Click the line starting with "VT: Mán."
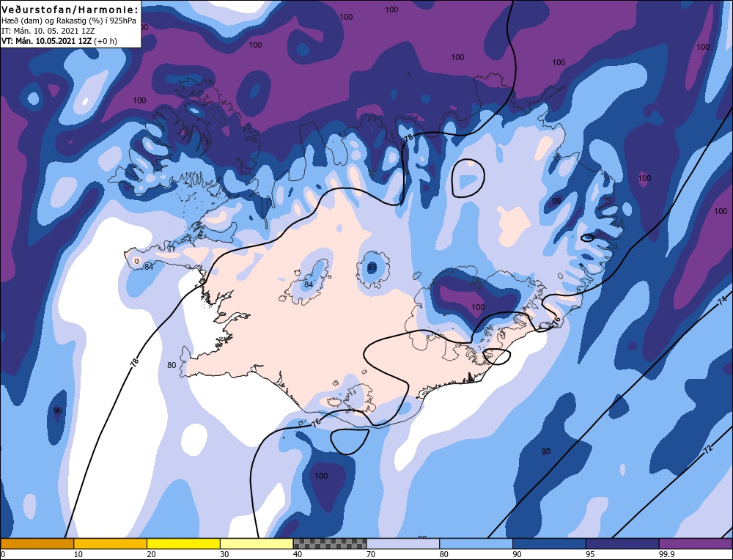 [59, 41]
